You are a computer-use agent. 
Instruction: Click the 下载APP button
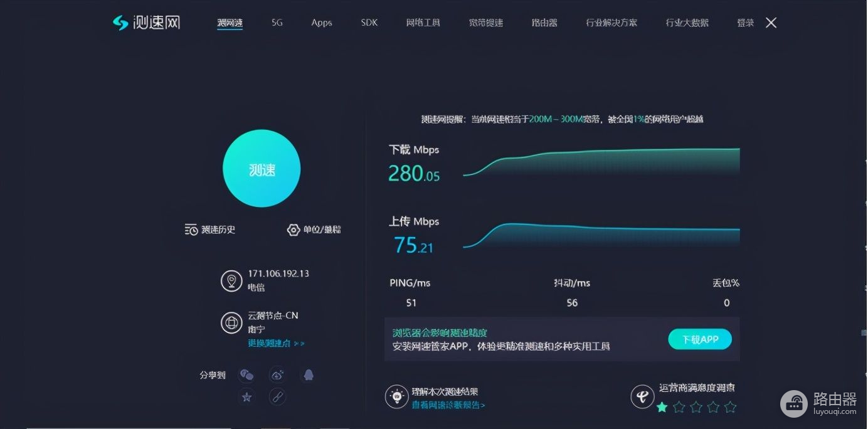(x=700, y=339)
